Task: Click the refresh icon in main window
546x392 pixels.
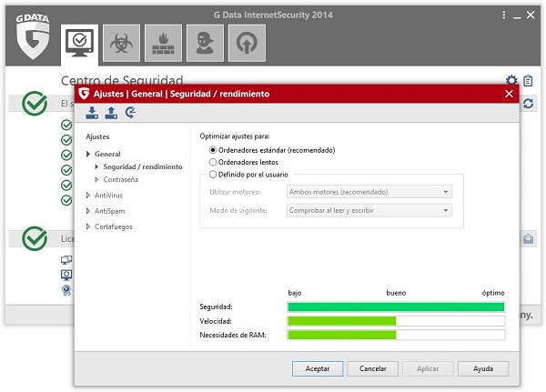Action: pos(528,104)
